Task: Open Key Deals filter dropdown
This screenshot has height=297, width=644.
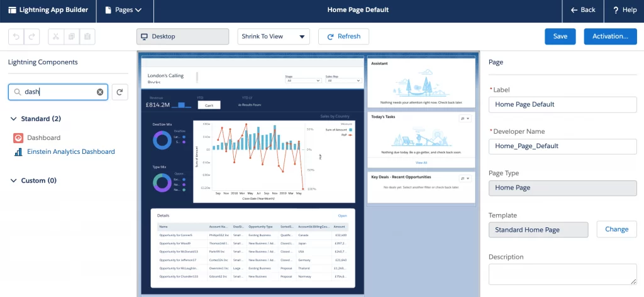Action: click(x=465, y=178)
